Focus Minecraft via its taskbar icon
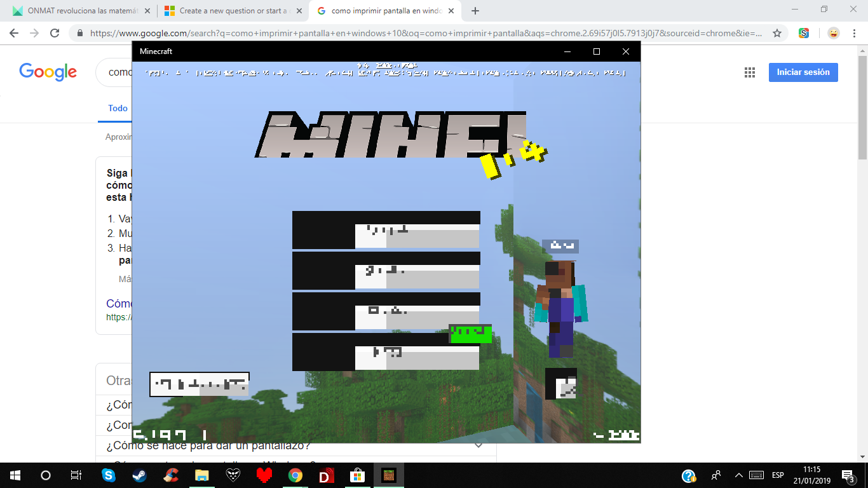This screenshot has width=868, height=488. (388, 475)
